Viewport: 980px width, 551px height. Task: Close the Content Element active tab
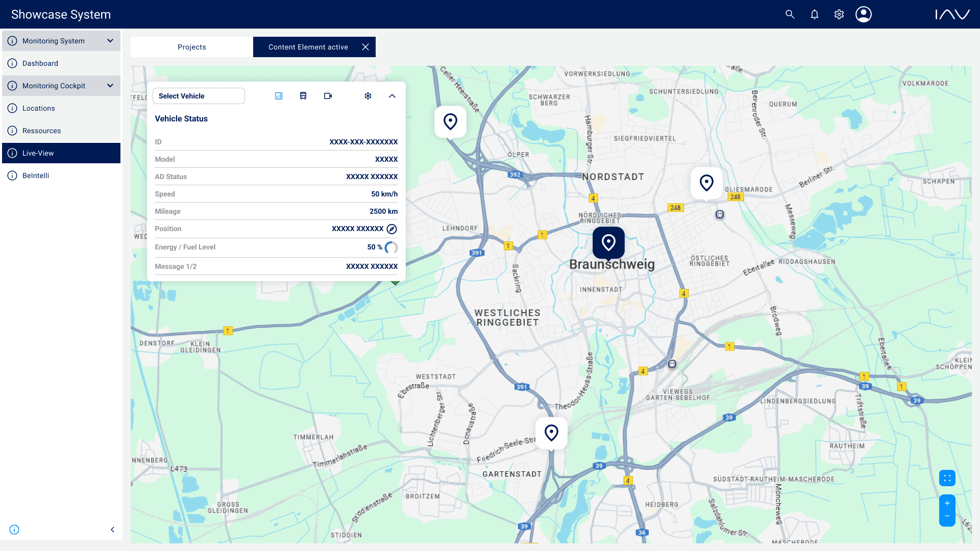pos(365,47)
